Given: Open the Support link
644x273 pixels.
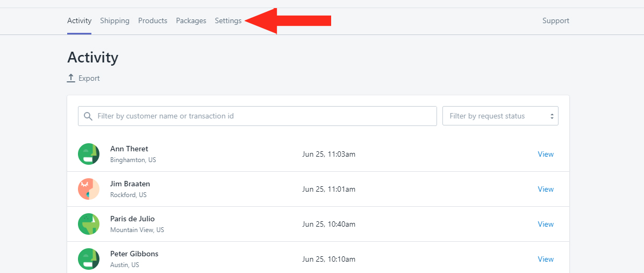Looking at the screenshot, I should [x=556, y=20].
